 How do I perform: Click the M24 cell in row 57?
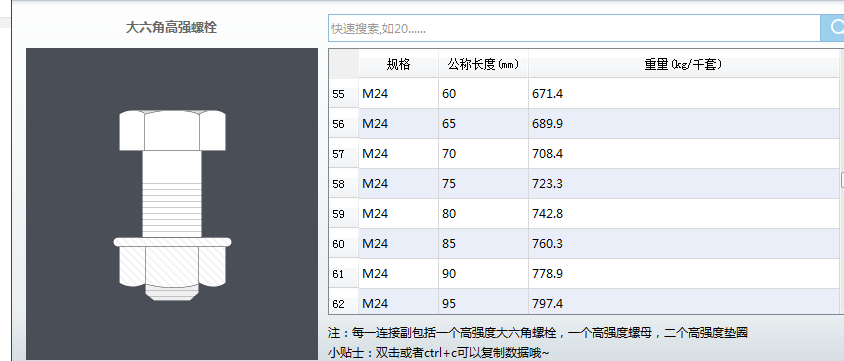click(x=398, y=154)
